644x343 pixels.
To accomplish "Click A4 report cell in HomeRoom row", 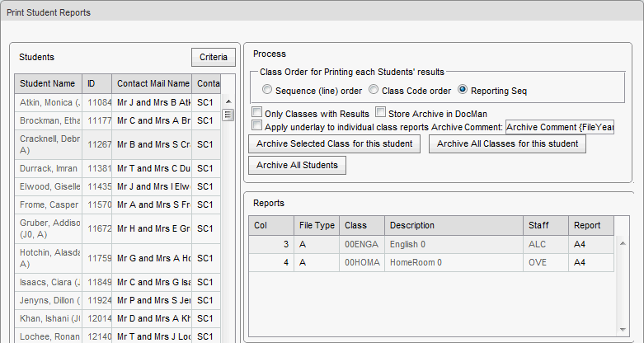I will tap(591, 262).
